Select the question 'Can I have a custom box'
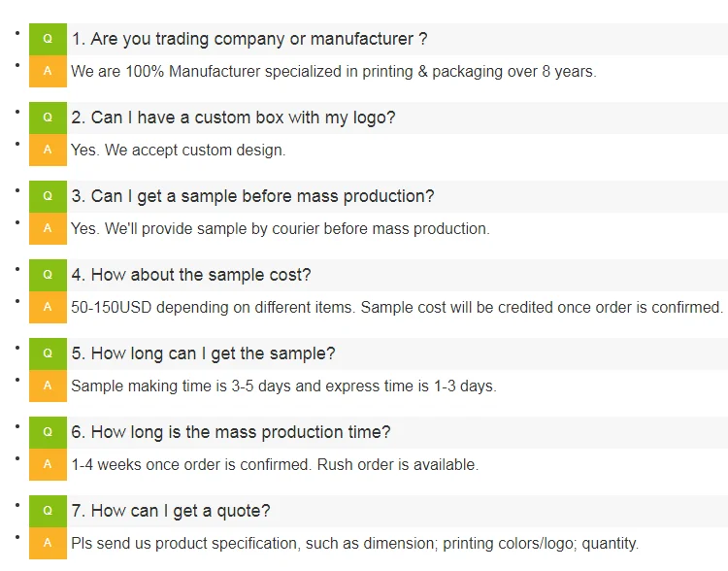728x571 pixels. point(233,118)
